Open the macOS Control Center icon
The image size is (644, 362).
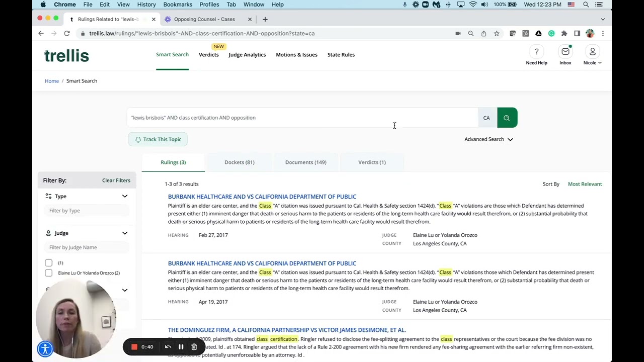599,5
